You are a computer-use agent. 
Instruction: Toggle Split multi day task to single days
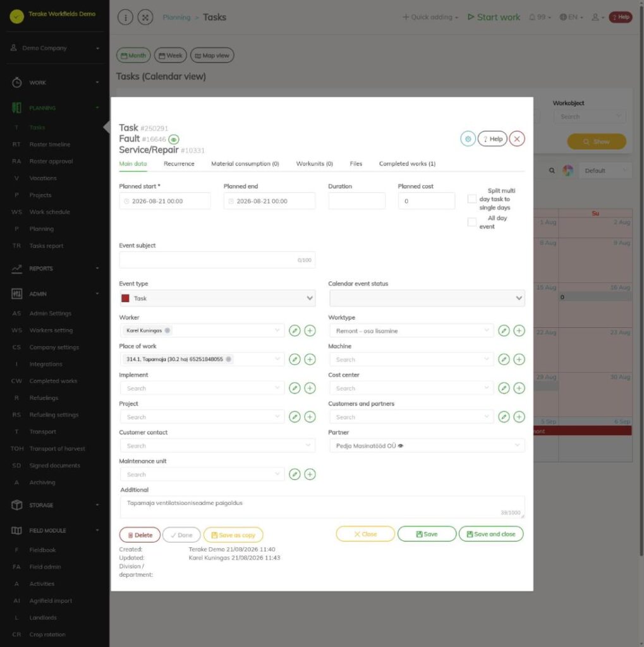click(472, 199)
